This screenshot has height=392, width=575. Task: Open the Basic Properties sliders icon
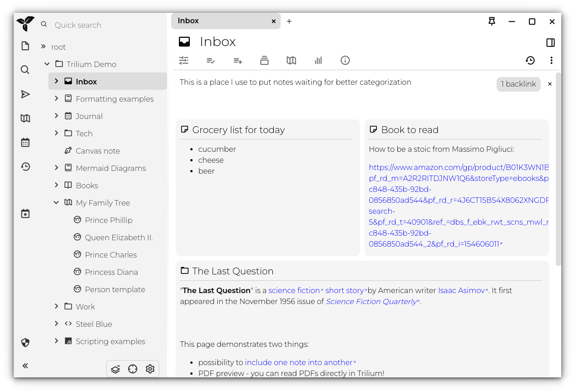coord(183,60)
